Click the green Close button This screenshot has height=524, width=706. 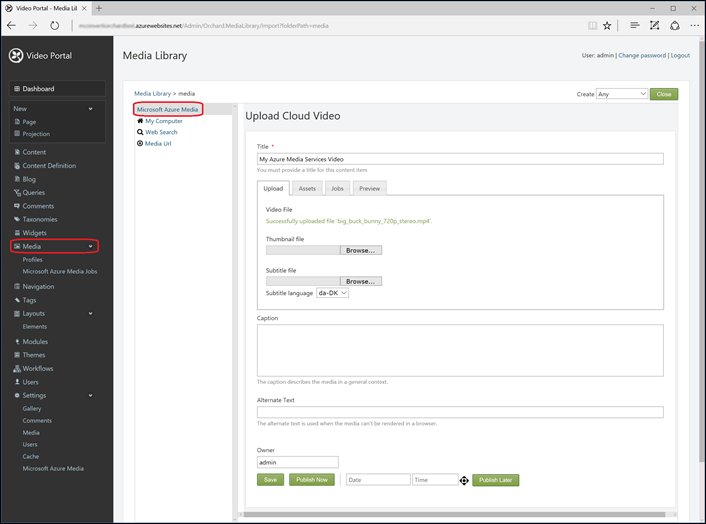664,94
